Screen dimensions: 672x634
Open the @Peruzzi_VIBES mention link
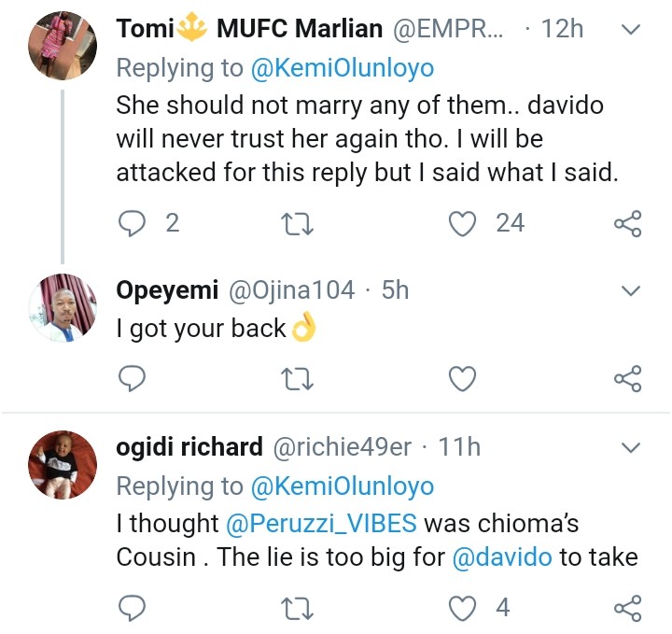pos(321,524)
